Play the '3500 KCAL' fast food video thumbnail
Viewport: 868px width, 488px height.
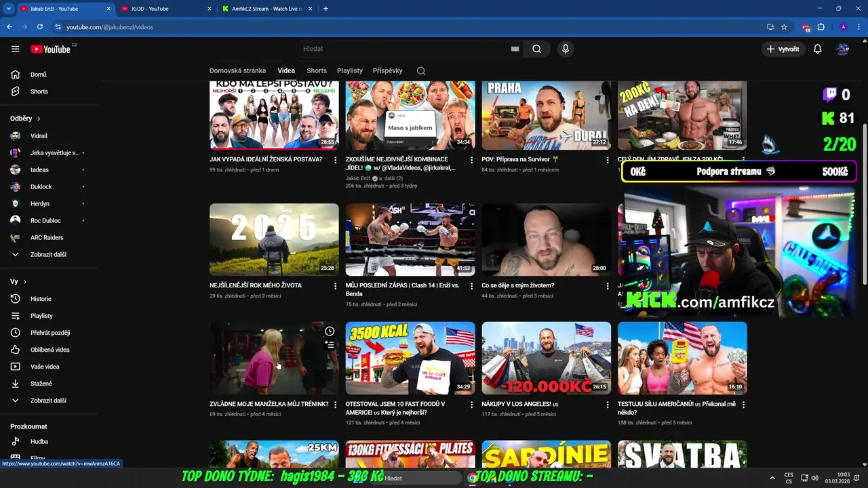click(410, 358)
